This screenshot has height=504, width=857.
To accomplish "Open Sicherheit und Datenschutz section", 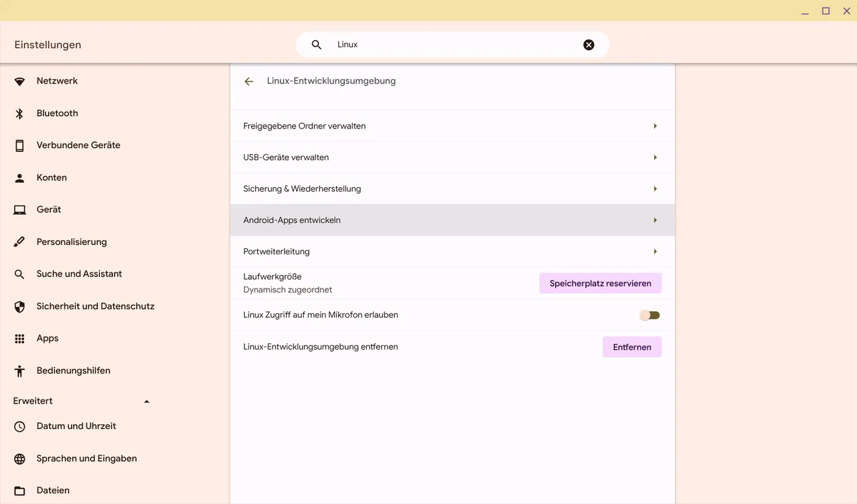I will [96, 307].
